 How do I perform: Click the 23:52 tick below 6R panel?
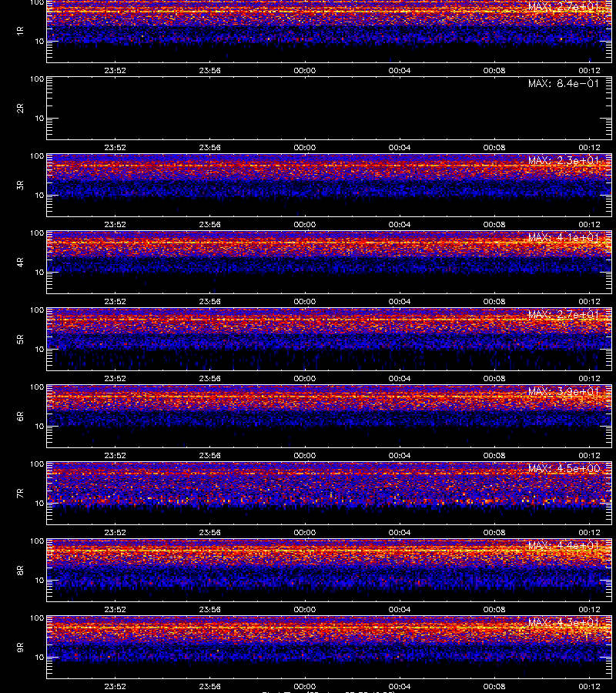pyautogui.click(x=115, y=455)
